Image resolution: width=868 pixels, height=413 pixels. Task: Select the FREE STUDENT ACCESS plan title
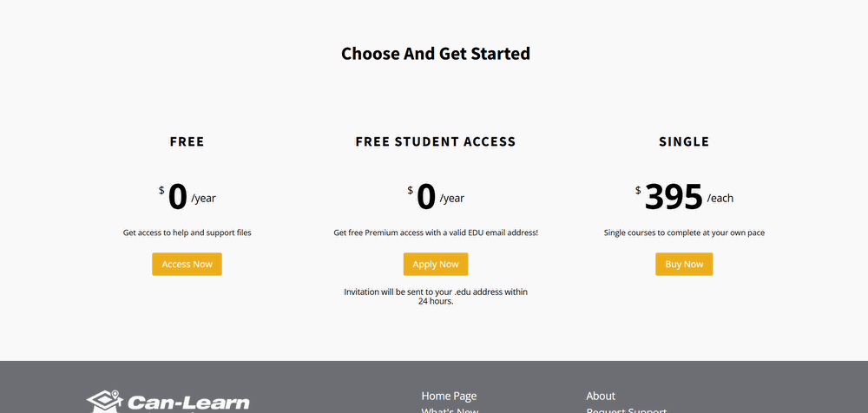[x=436, y=141]
